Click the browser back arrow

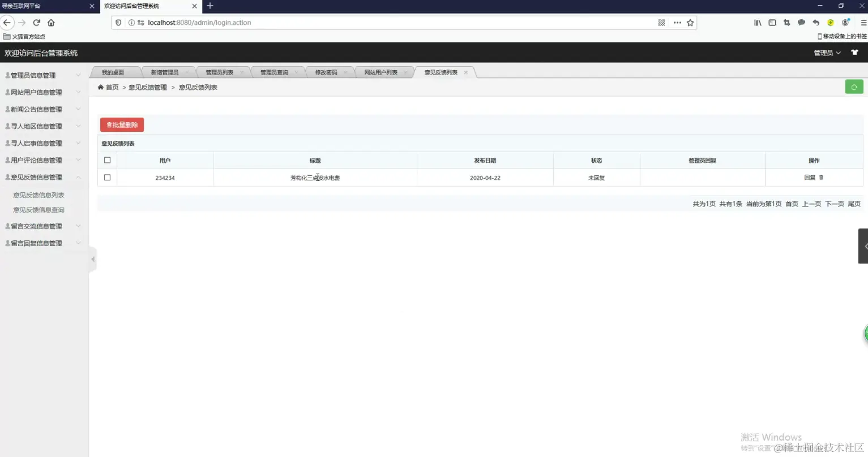click(7, 23)
